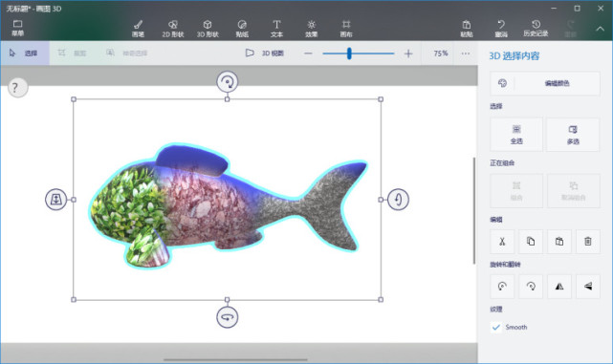Toggle the 3D view button
The height and width of the screenshot is (364, 613).
click(264, 54)
